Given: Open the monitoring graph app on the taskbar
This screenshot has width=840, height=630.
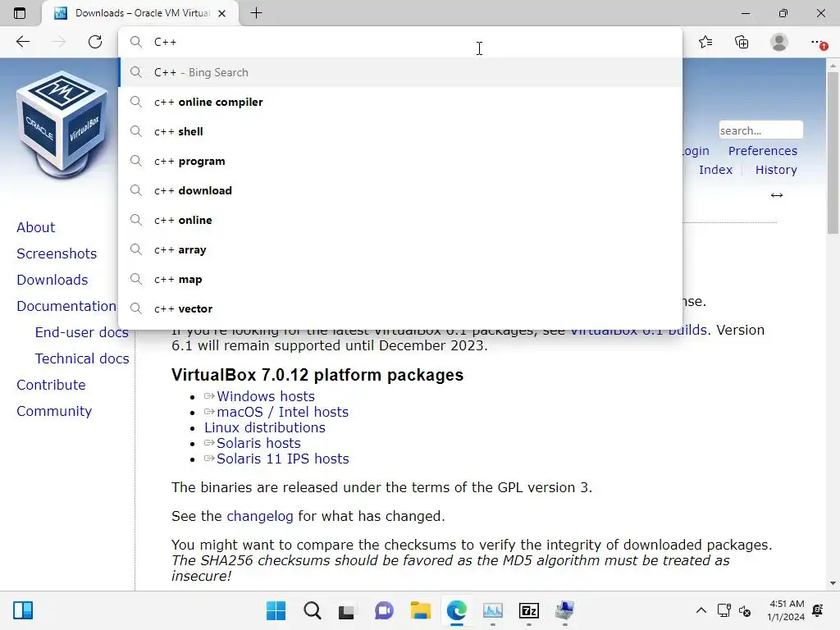Looking at the screenshot, I should pos(493,610).
